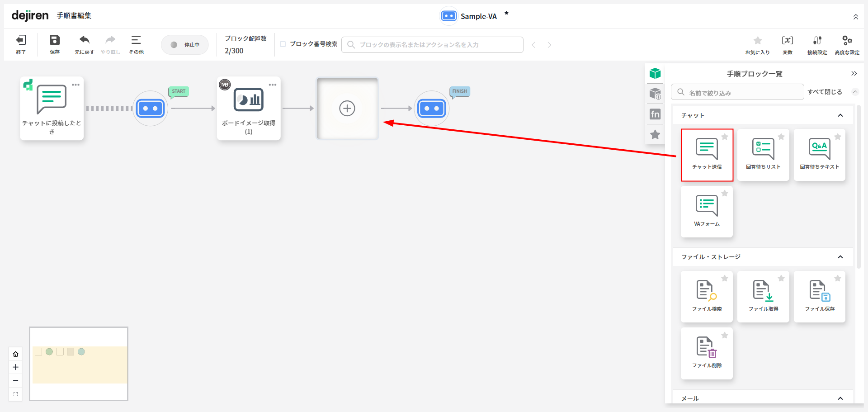Click the plus placeholder to add block
This screenshot has width=868, height=412.
347,109
